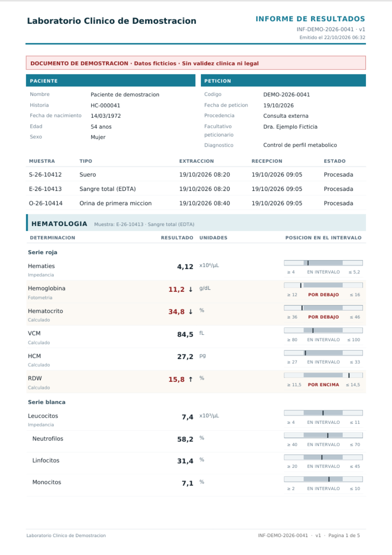
Task: Click the red "DOCUMENTO DE DEMOSTRACION" warning banner
Action: pos(196,63)
